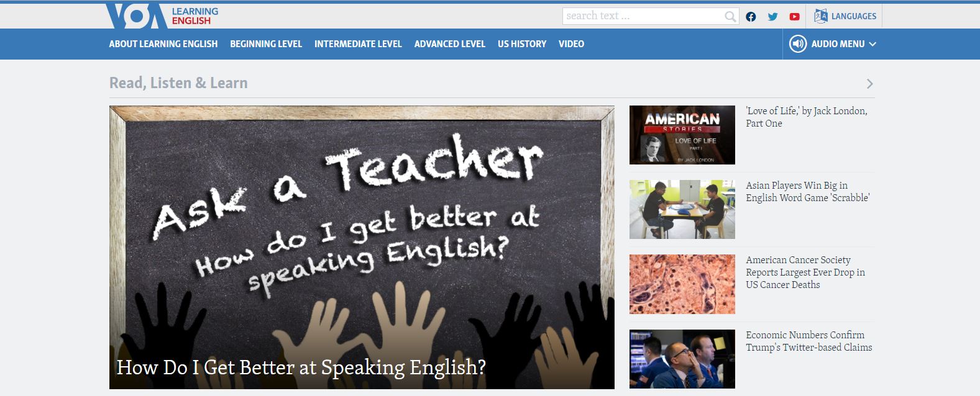Open the Twitter icon link
980x396 pixels.
tap(772, 17)
